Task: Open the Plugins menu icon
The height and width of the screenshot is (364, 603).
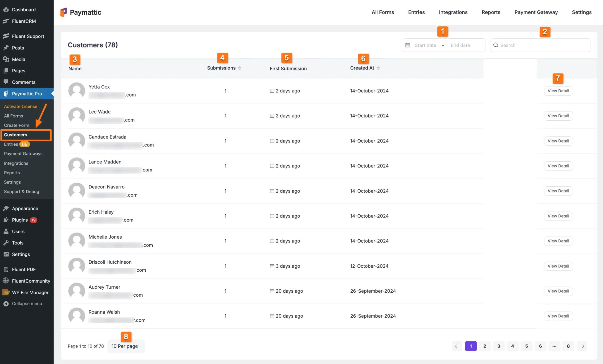Action: [6, 220]
